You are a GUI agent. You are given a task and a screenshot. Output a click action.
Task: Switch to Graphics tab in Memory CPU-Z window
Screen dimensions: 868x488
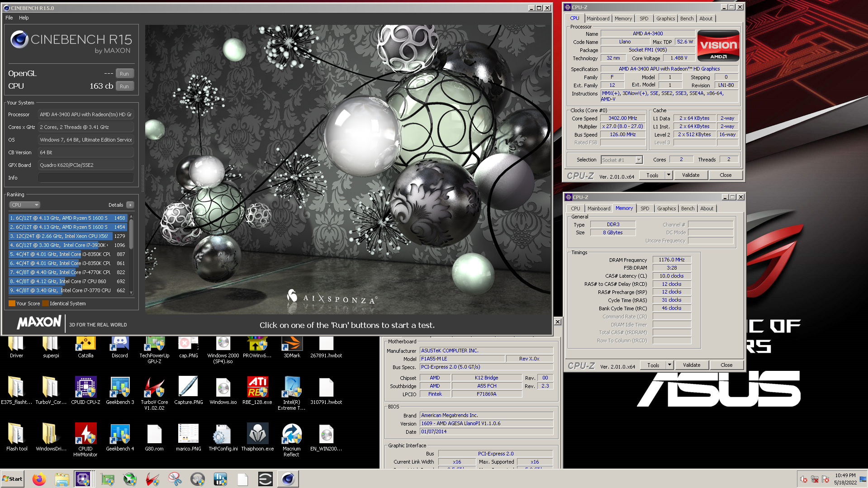667,208
